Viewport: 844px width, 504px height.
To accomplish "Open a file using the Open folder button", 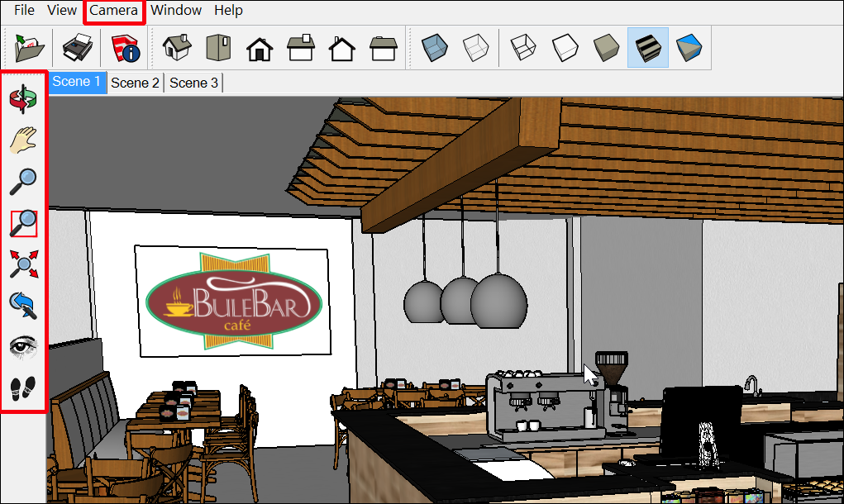I will [x=26, y=48].
